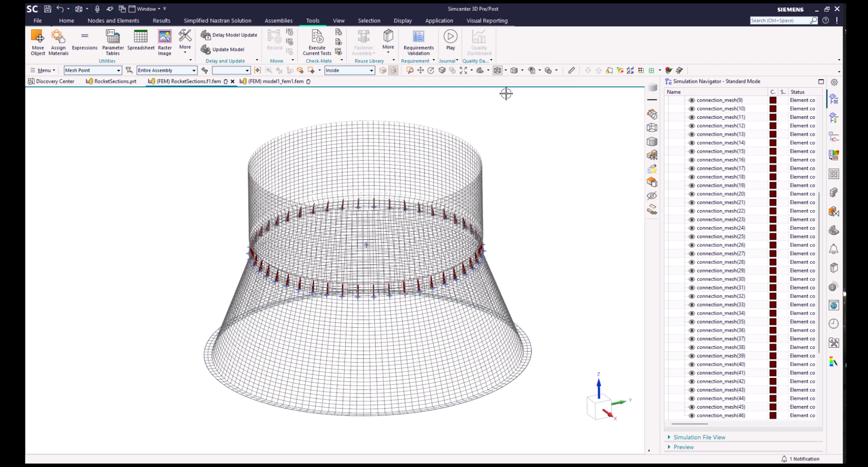This screenshot has height=467, width=868.
Task: Open the Mesh Point selection filter dropdown
Action: 93,71
